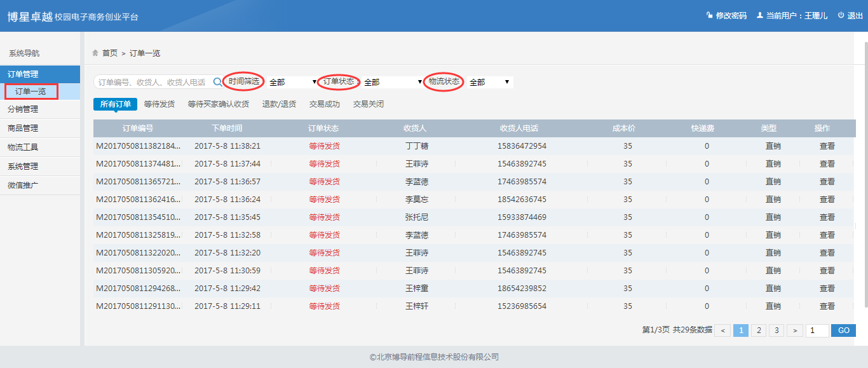Click the search magnifier icon
Viewport: 868px width, 368px height.
217,82
